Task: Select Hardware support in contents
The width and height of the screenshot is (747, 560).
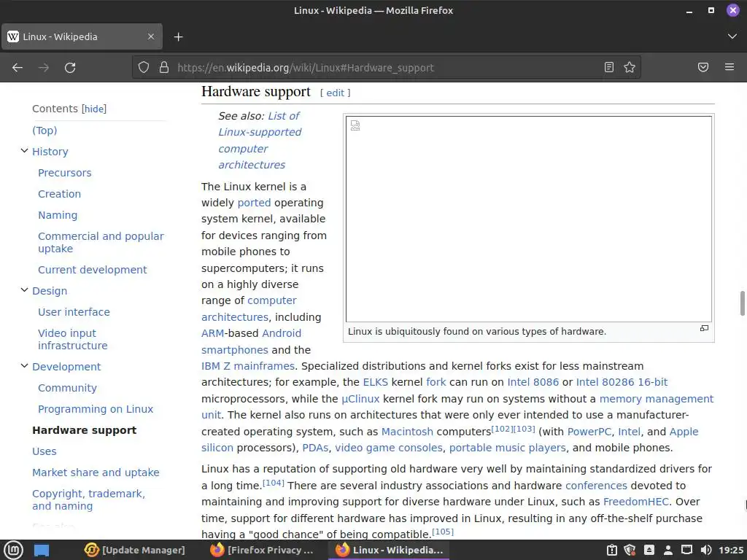Action: click(85, 430)
